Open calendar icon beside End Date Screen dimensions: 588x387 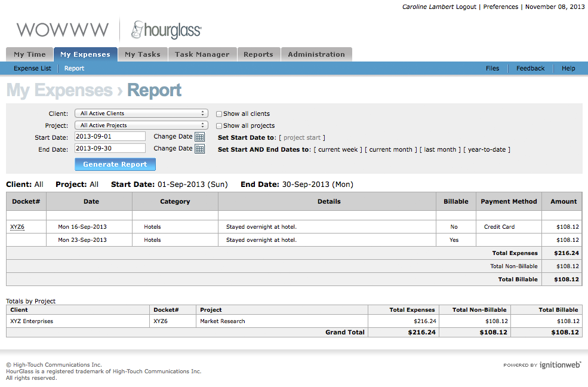point(199,149)
